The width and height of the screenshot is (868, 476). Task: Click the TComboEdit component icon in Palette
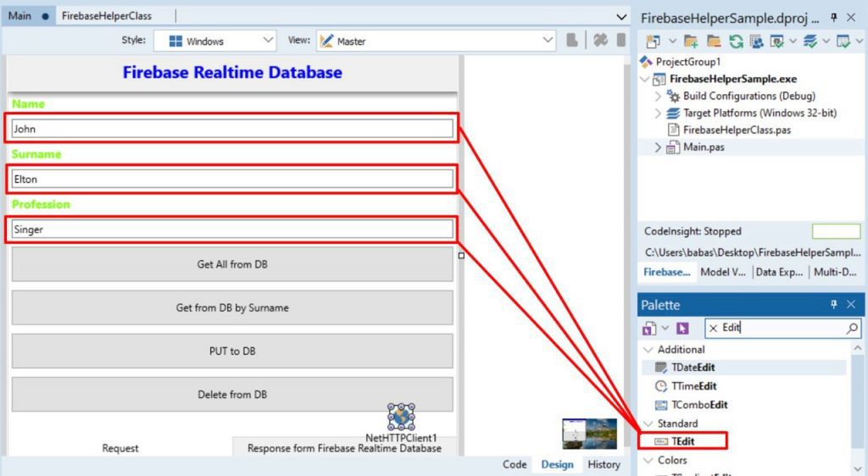point(661,405)
